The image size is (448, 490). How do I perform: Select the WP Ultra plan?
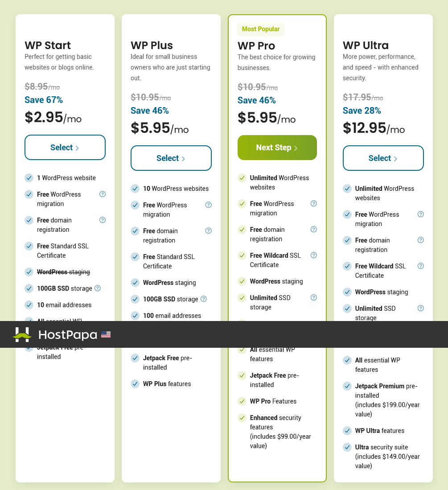coord(383,158)
